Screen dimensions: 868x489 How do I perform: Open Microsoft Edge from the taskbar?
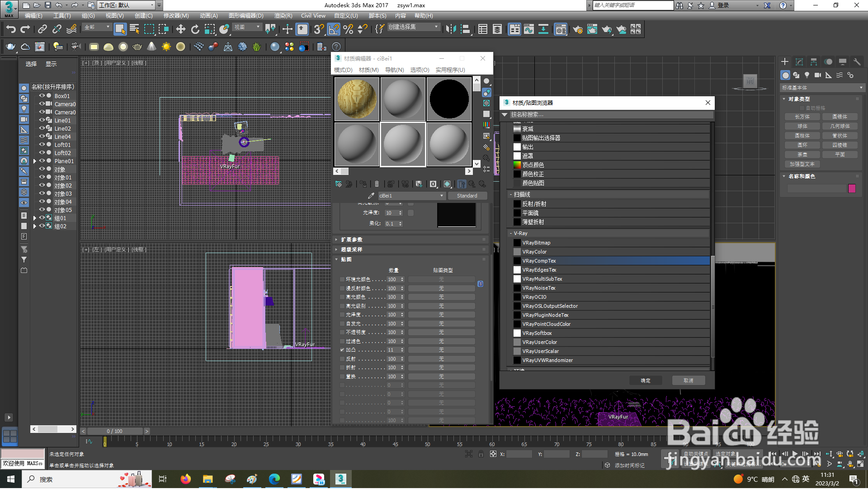click(x=274, y=479)
